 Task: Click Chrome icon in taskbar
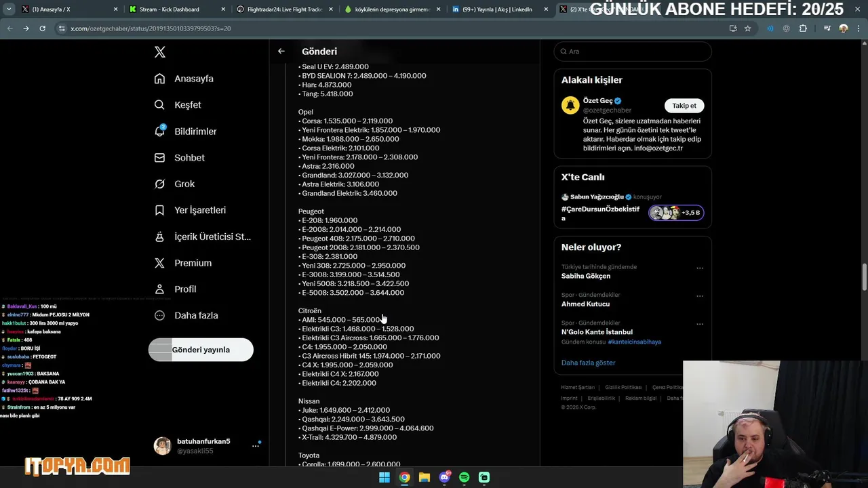[x=404, y=477]
